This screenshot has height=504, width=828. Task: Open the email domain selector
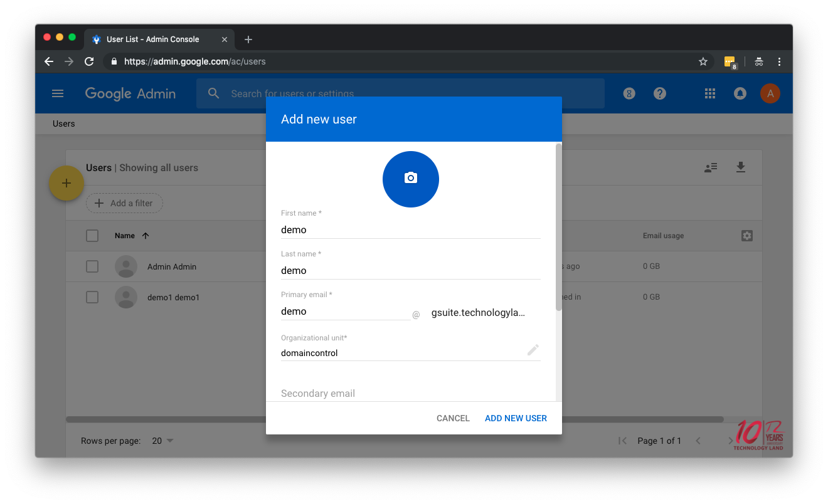click(x=478, y=313)
